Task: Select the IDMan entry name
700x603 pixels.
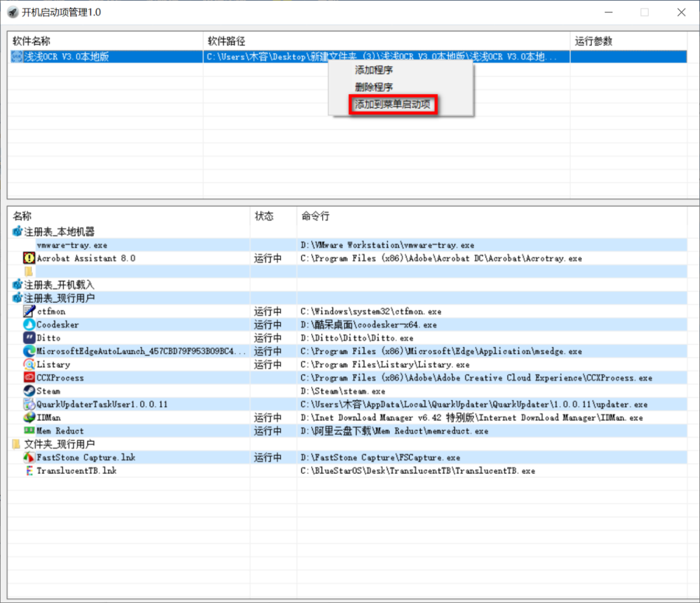Action: click(48, 418)
